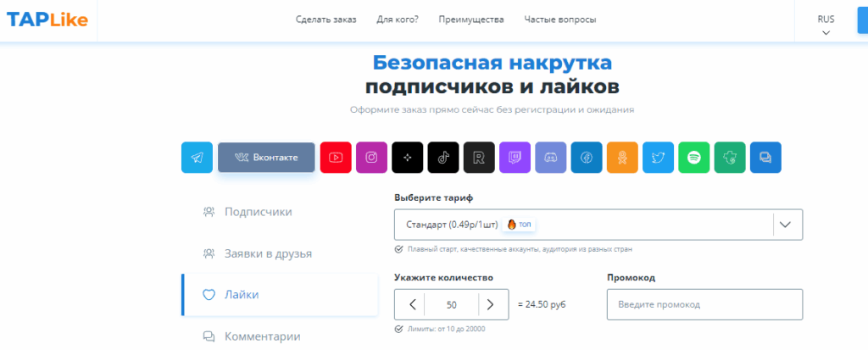Viewport: 868px width, 350px height.
Task: Select the Лайки category
Action: (x=280, y=295)
